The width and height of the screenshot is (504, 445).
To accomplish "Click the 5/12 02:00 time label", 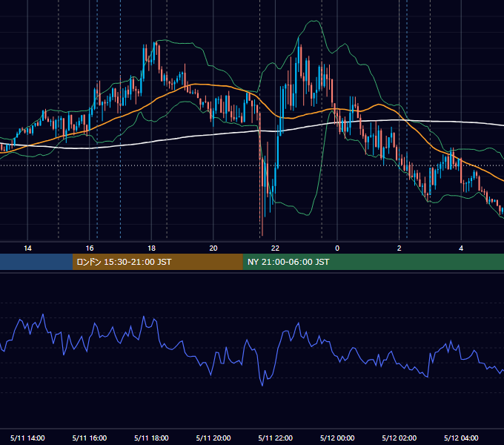I will click(399, 438).
